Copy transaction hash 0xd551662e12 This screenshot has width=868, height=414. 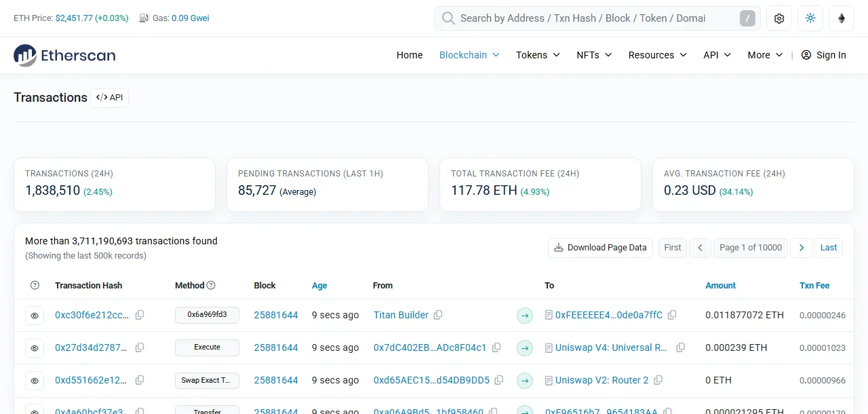(x=140, y=380)
